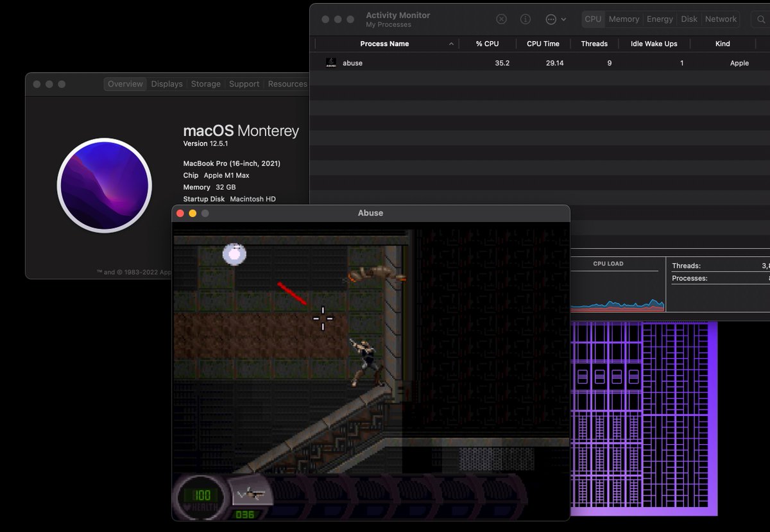The image size is (770, 532).
Task: Minimize the Abuse game window
Action: pyautogui.click(x=193, y=213)
